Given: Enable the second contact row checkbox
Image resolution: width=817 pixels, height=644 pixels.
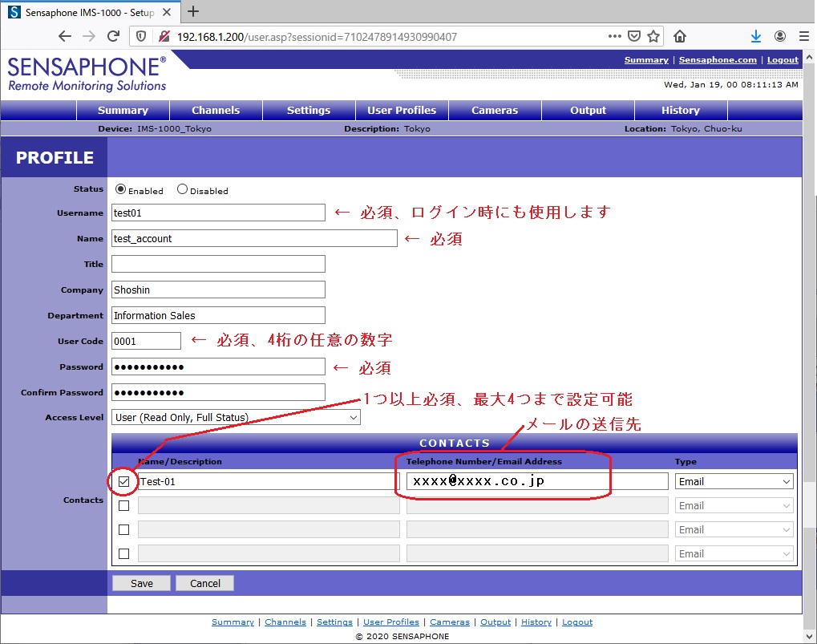Looking at the screenshot, I should click(x=123, y=505).
